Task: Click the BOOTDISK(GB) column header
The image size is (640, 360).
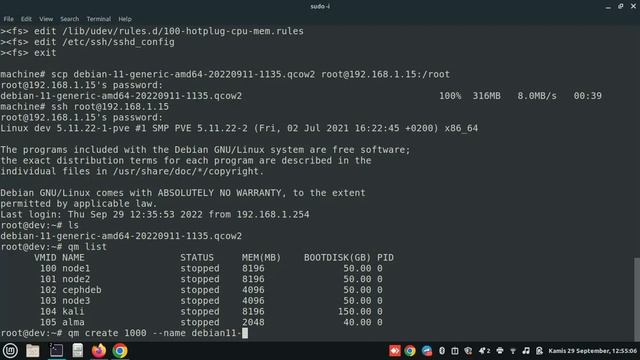Action: coord(337,258)
